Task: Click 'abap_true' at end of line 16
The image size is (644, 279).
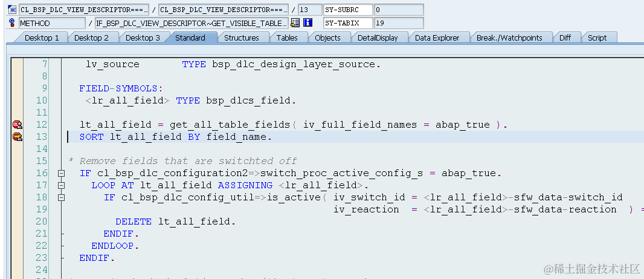Action: point(468,173)
